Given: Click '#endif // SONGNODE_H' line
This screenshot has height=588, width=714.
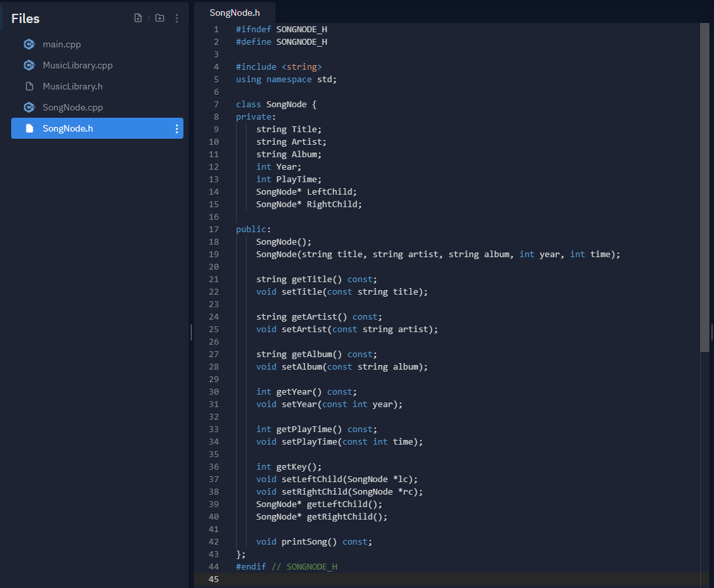Looking at the screenshot, I should [x=287, y=566].
